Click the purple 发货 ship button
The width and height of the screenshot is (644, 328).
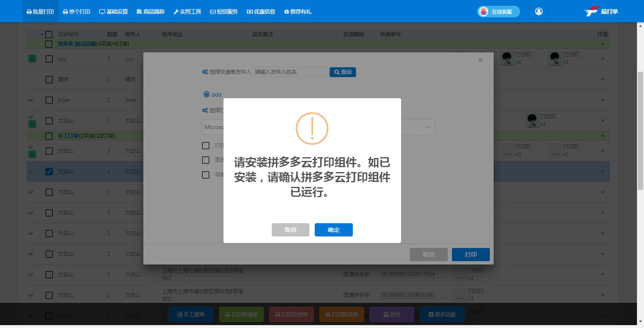coord(392,314)
